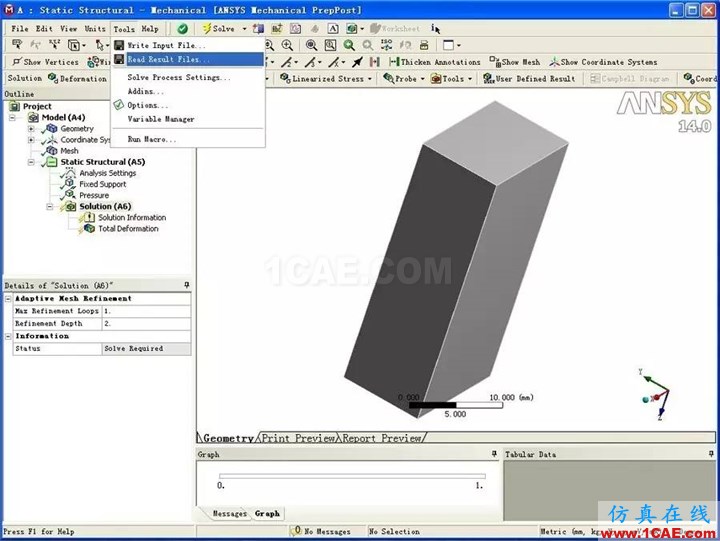Select the Total Deformation result icon
The image size is (720, 541).
pos(89,229)
